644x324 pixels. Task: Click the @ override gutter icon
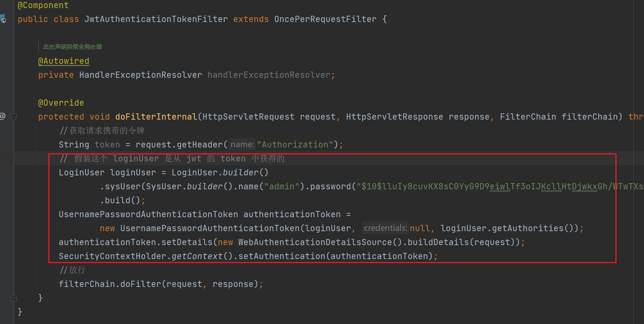3,116
